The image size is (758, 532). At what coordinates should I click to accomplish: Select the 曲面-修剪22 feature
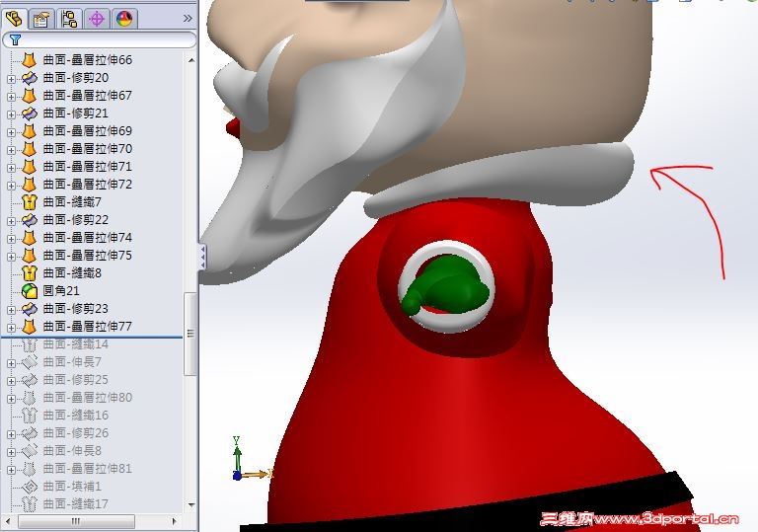click(76, 220)
